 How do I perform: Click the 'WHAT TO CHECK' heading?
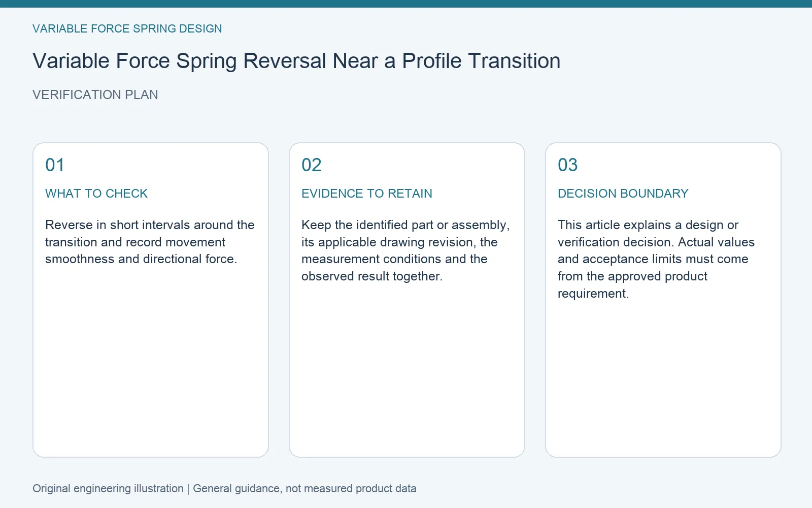pos(96,194)
